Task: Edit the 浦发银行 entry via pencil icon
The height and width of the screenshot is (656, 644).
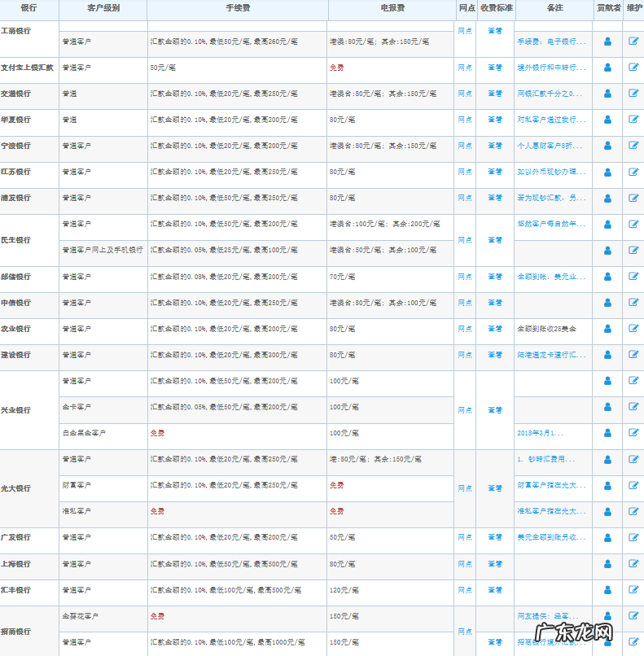Action: point(633,198)
